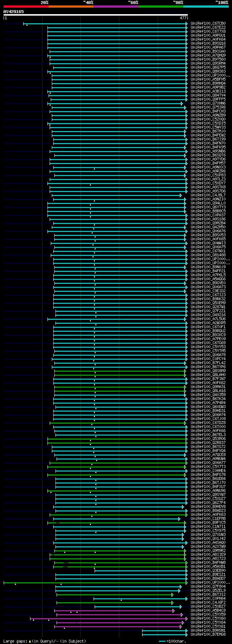Viewport: 232px width, 644px height.
Task: Click the UniRef100_B9GVE0 label
Action: tap(208, 283)
